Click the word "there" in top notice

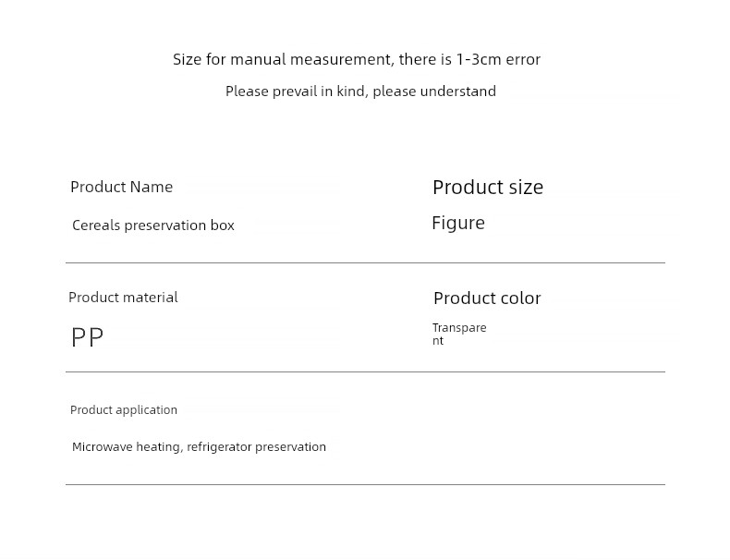419,60
